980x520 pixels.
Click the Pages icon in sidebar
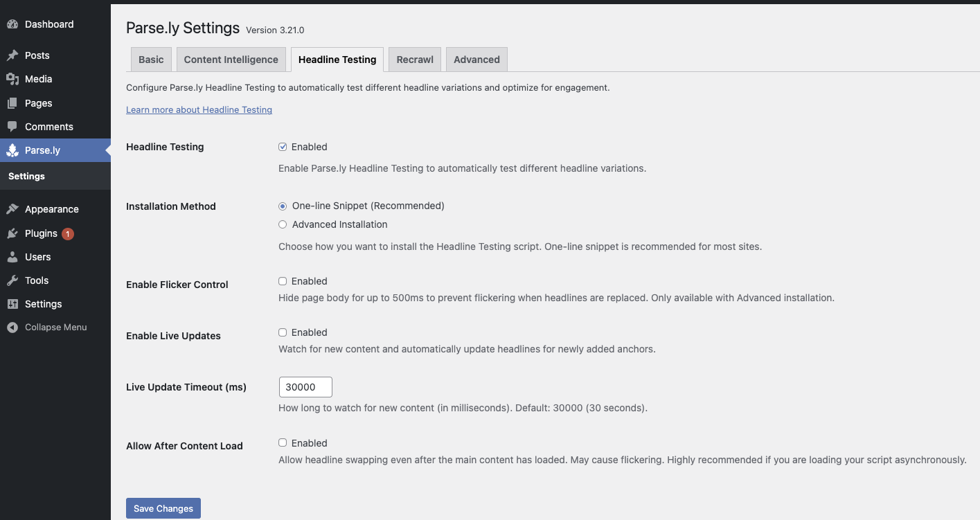[12, 103]
